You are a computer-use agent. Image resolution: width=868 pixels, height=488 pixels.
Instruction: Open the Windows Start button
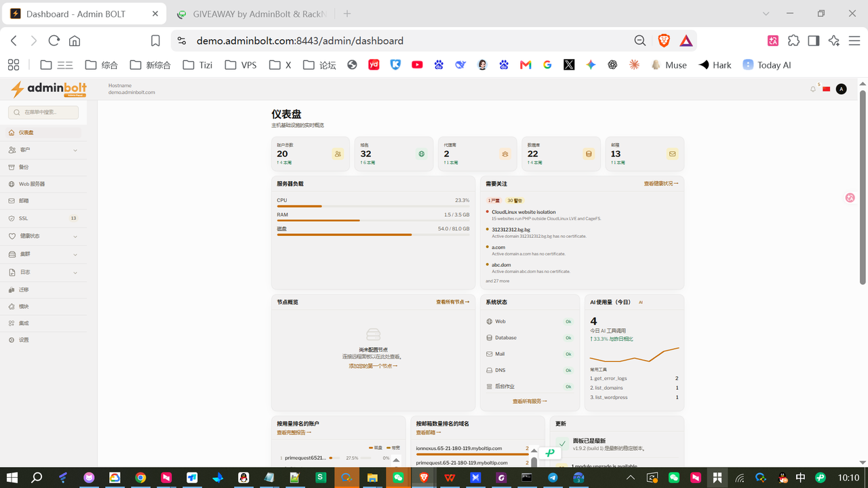pos(12,477)
